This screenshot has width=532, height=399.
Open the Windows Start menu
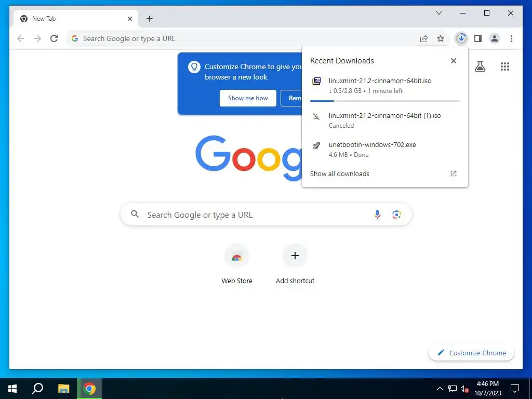pyautogui.click(x=12, y=389)
